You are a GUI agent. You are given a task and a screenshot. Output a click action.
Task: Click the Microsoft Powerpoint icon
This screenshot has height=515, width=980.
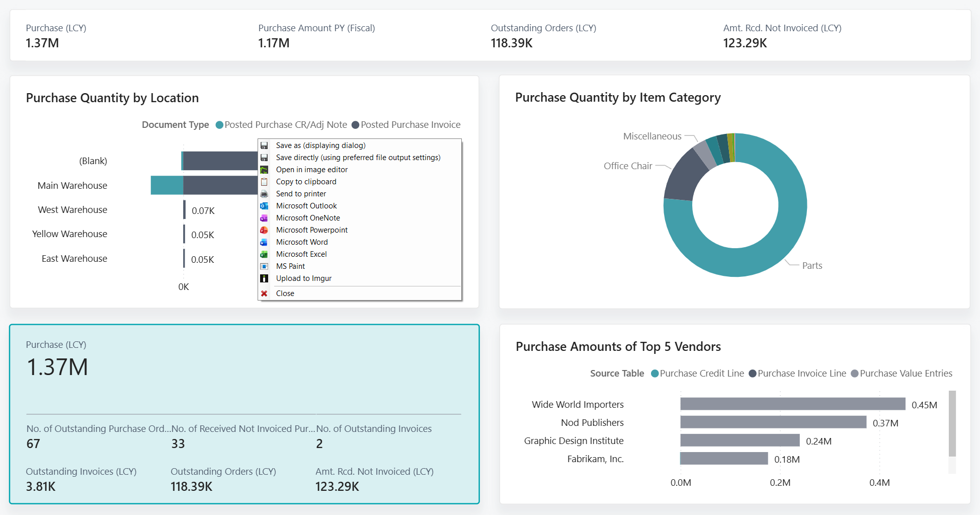264,230
